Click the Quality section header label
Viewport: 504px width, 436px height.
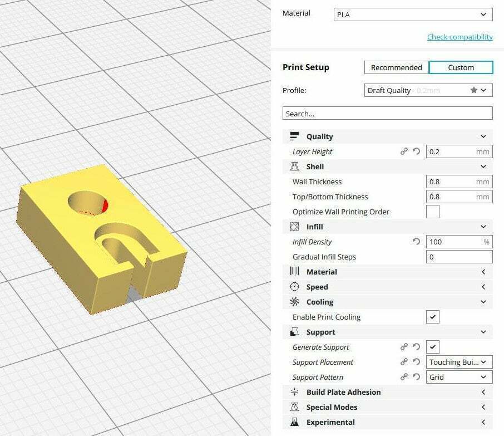tap(319, 136)
